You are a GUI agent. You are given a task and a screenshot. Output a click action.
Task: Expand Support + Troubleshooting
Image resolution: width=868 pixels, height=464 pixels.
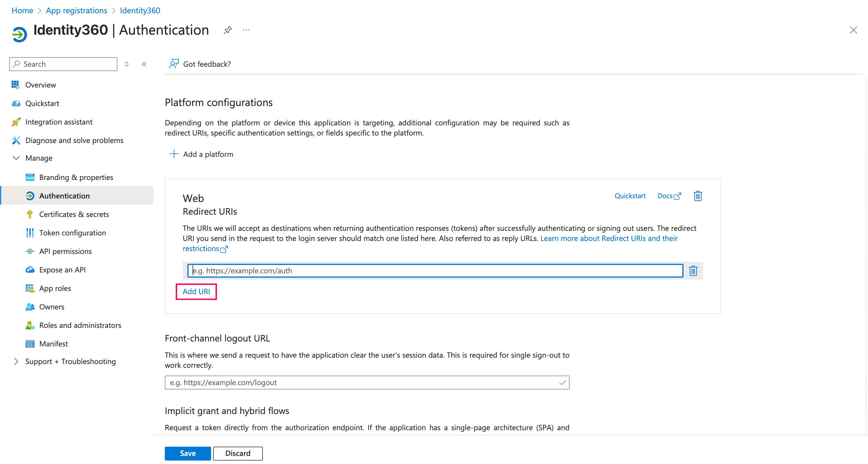[x=16, y=361]
